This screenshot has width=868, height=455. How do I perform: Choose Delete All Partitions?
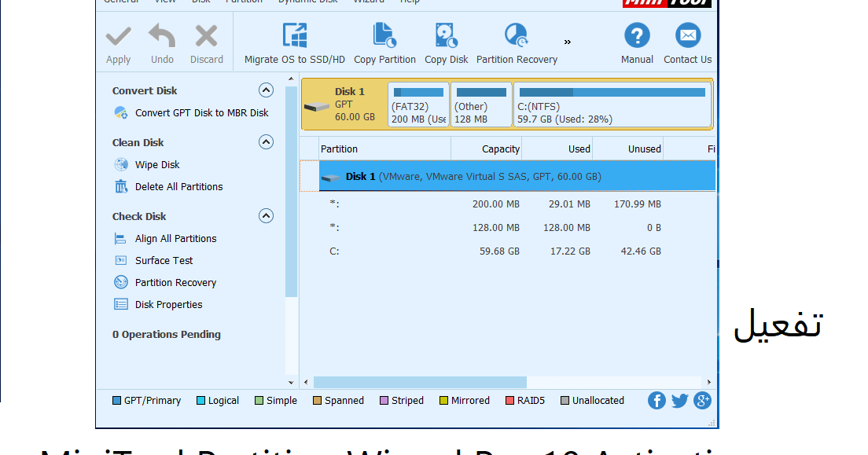[x=178, y=187]
